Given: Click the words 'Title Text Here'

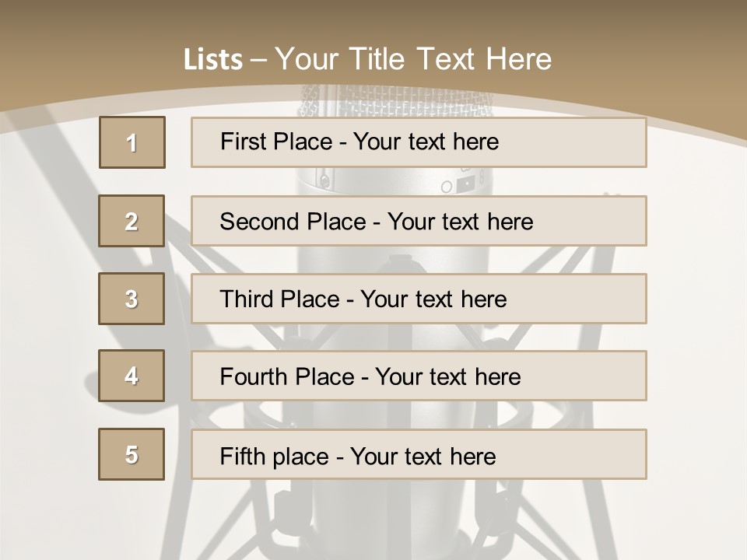Looking at the screenshot, I should pyautogui.click(x=451, y=59).
